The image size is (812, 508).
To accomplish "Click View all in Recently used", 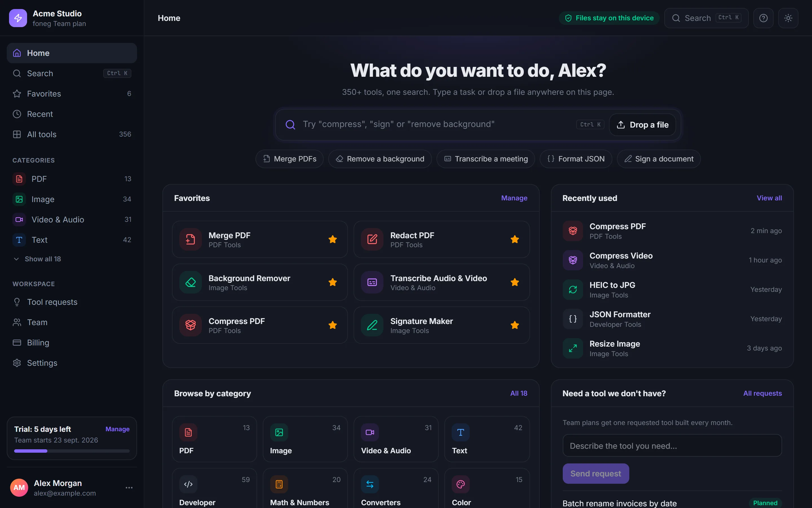I will point(769,198).
